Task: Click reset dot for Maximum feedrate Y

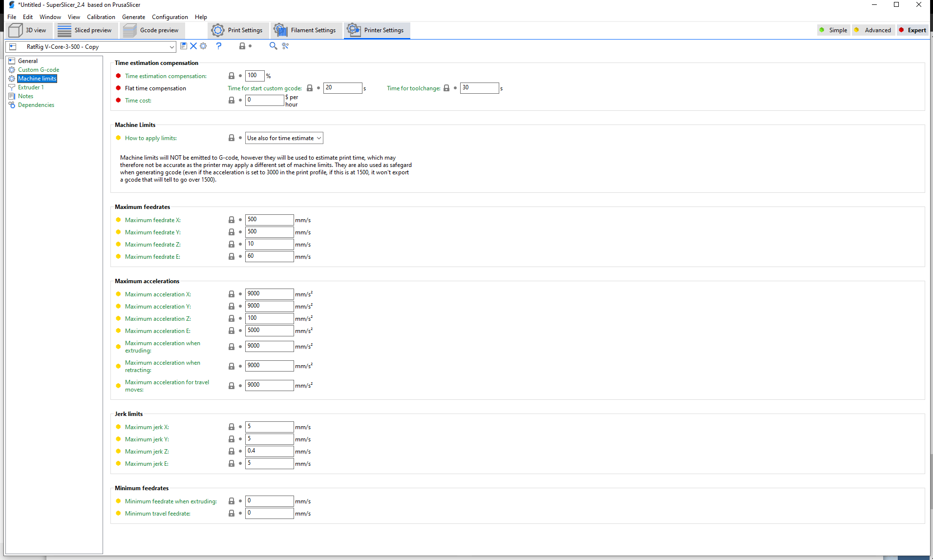Action: (240, 232)
